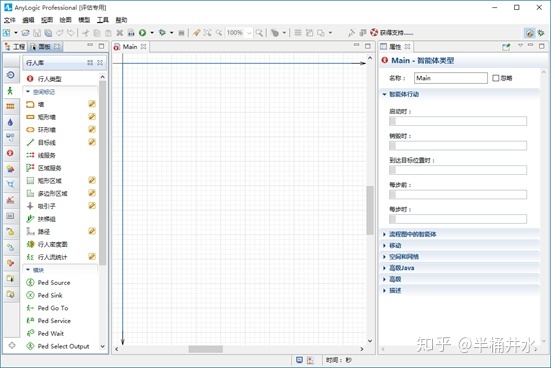Select the Main editor tab
This screenshot has width=551, height=368.
coord(130,46)
